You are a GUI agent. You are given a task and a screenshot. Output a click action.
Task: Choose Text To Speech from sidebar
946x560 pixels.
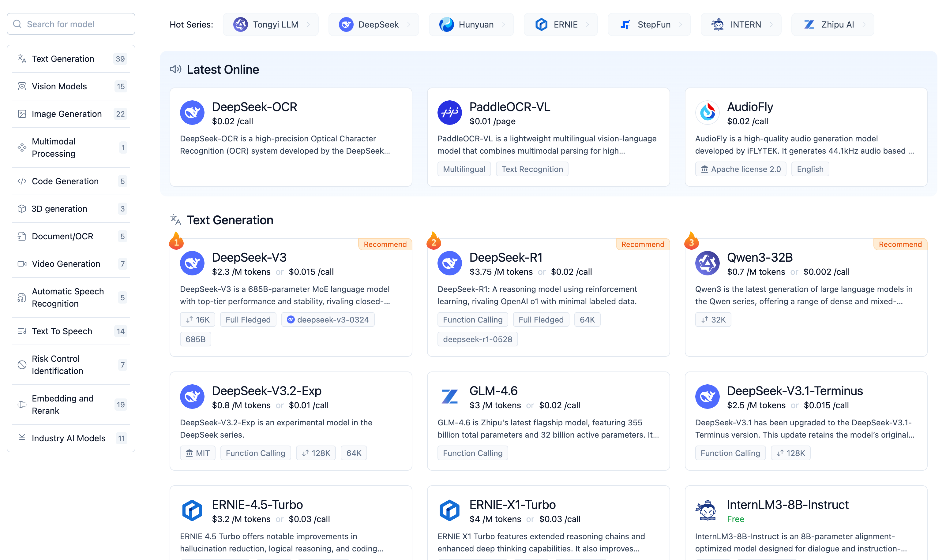[62, 331]
